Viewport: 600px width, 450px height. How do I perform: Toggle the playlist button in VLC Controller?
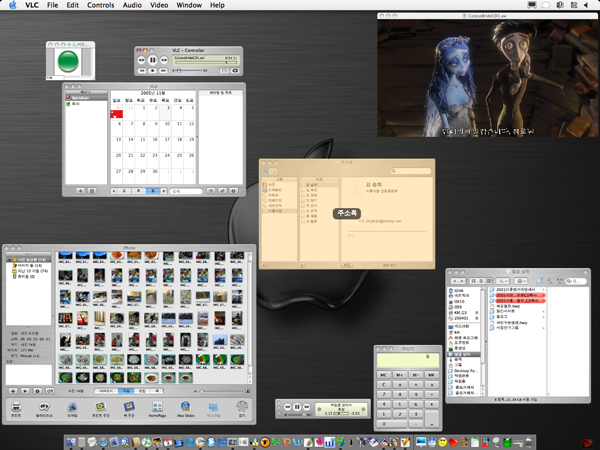click(x=225, y=71)
